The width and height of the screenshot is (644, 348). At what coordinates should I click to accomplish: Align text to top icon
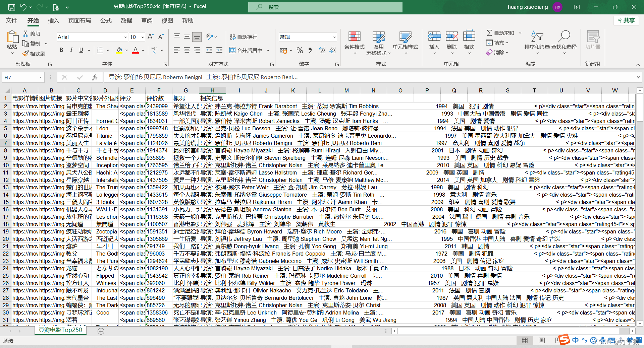click(177, 37)
